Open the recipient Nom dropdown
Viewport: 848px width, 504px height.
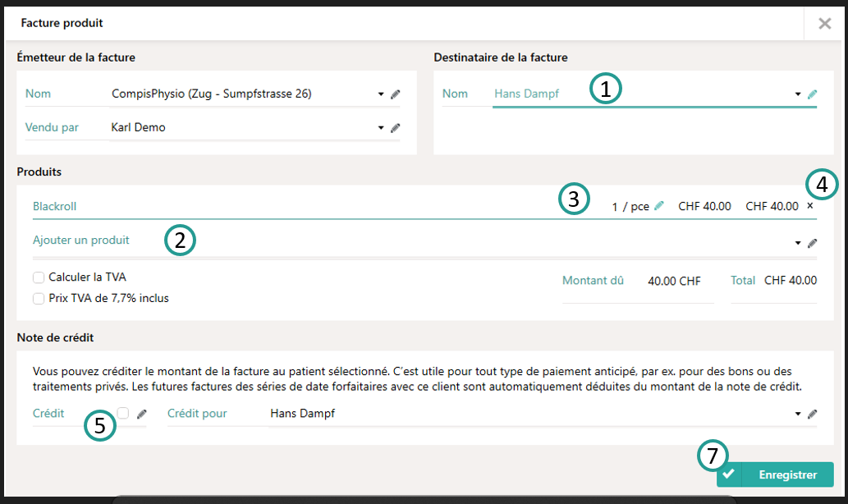point(796,94)
